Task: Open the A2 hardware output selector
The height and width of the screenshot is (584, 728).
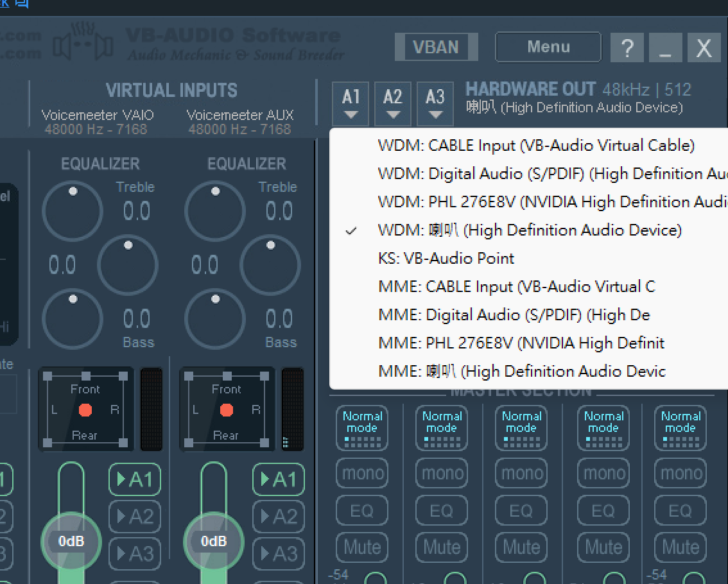Action: click(x=392, y=103)
